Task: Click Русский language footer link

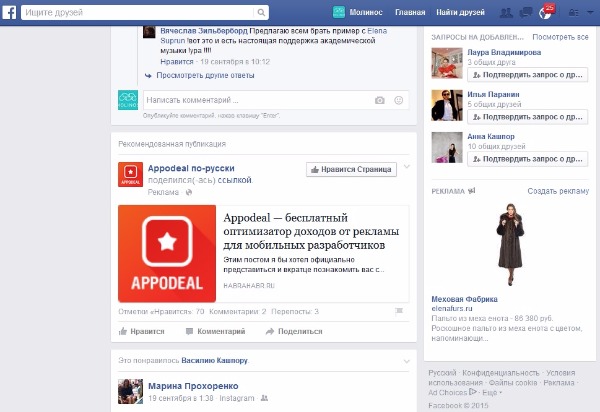Action: (x=442, y=373)
